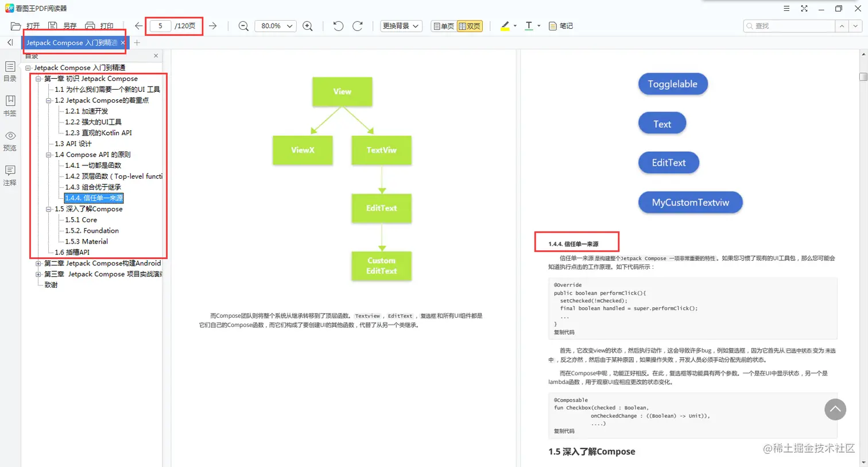Viewport: 868px width, 467px height.
Task: Open the hamburger main menu
Action: coord(786,9)
